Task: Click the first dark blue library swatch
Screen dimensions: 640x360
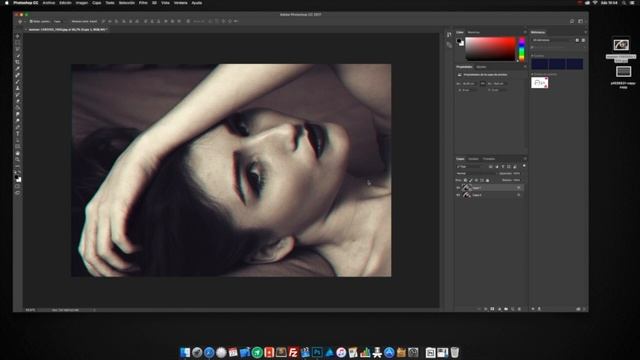Action: 540,64
